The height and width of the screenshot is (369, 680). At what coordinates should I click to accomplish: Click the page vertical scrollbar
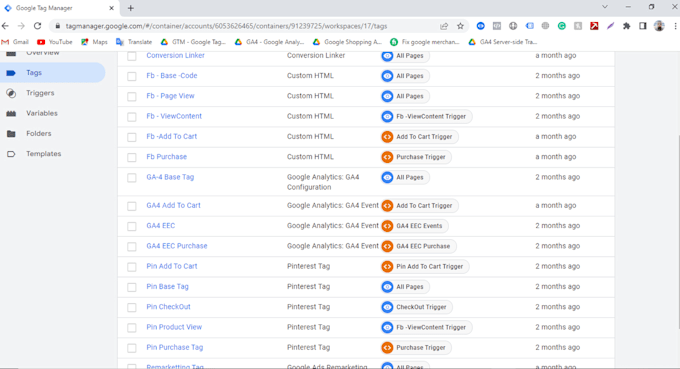(x=678, y=232)
